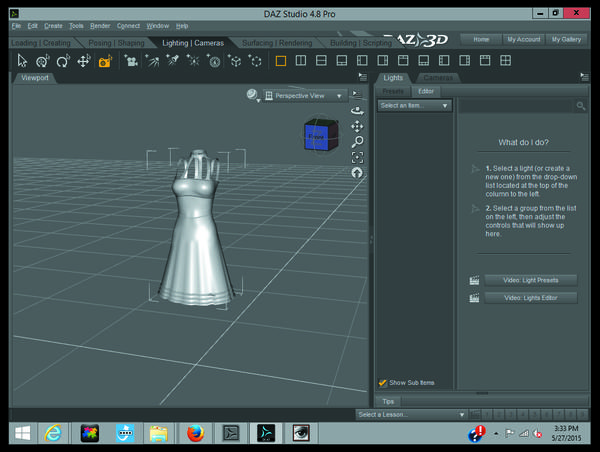Open the Select an Item dropdown
600x452 pixels.
(414, 106)
